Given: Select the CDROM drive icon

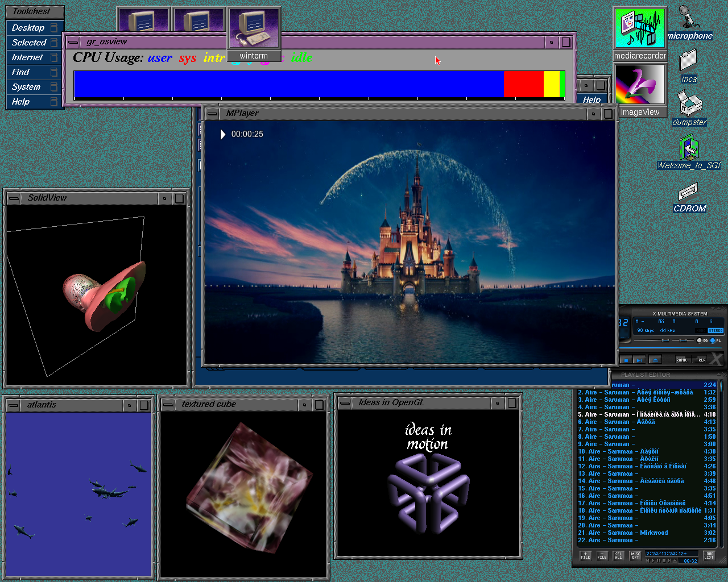Looking at the screenshot, I should tap(689, 197).
